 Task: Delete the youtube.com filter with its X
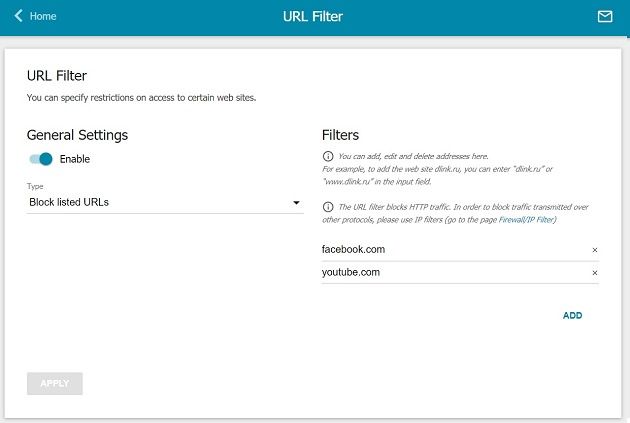pos(595,273)
